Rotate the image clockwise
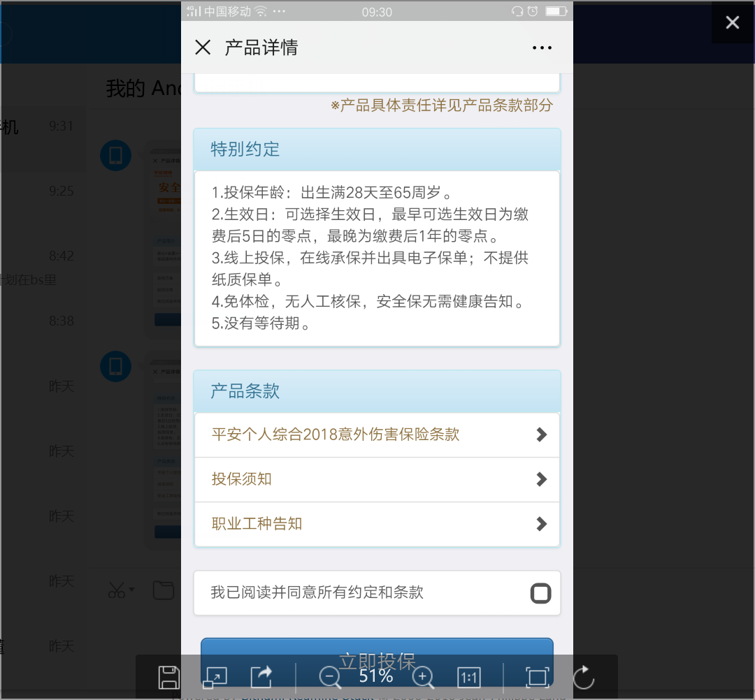This screenshot has height=700, width=755. coord(584,678)
